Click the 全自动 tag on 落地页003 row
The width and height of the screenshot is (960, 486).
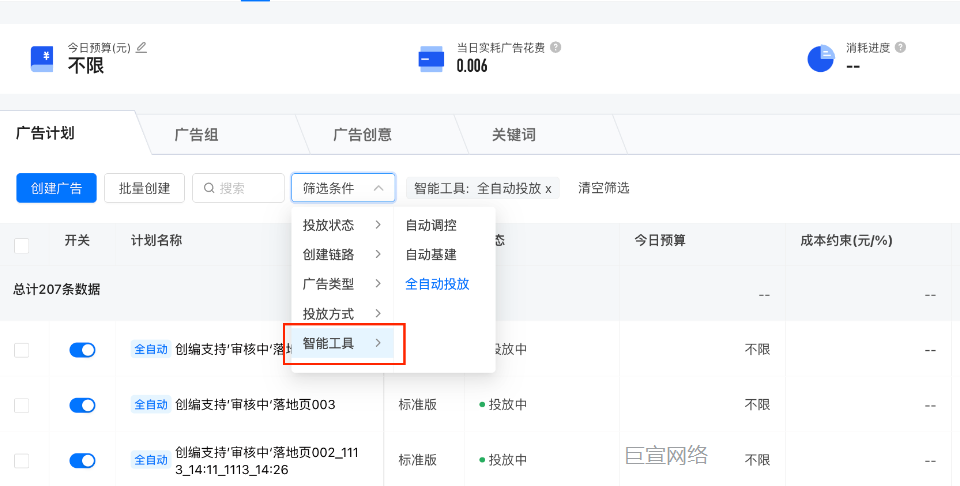point(151,405)
